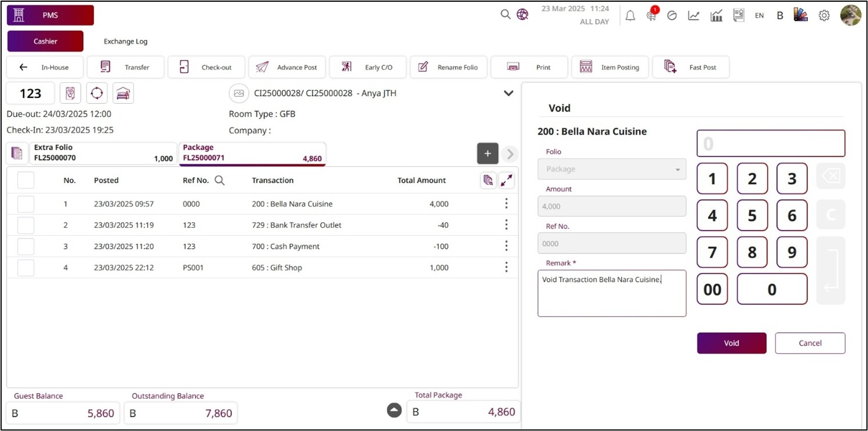
Task: Open the Folio Package dropdown
Action: pyautogui.click(x=612, y=169)
